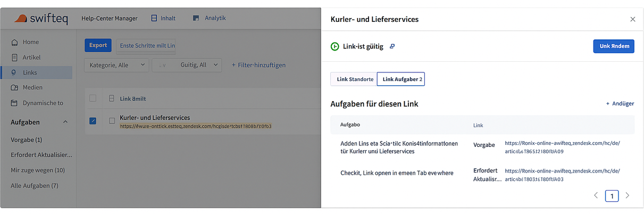Screen dimensions: 644x214
Task: Select Links in sidebar
Action: pyautogui.click(x=36, y=72)
